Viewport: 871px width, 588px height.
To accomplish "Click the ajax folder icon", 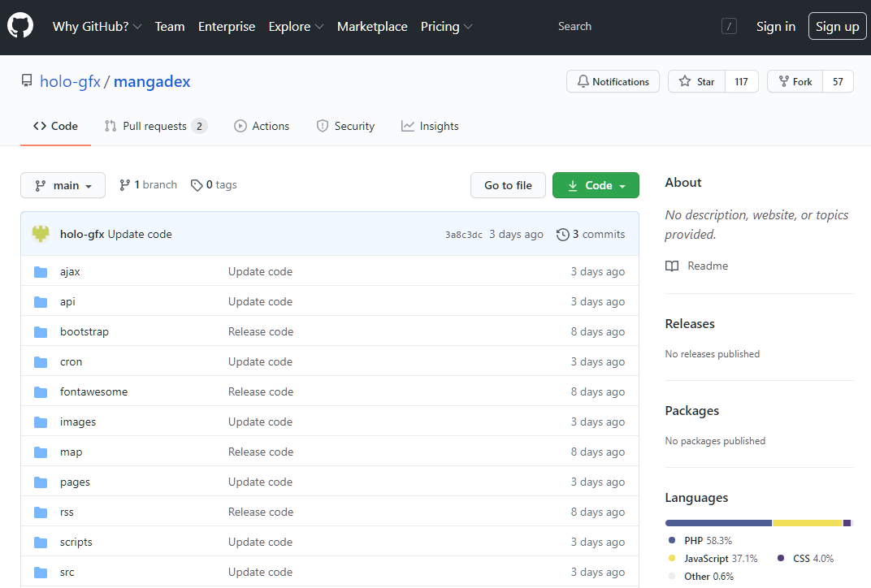I will [x=41, y=272].
